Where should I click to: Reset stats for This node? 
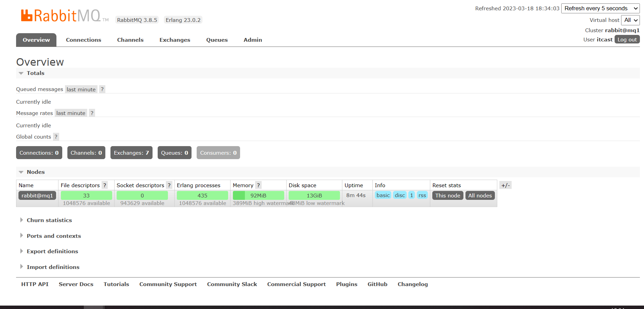(x=448, y=195)
